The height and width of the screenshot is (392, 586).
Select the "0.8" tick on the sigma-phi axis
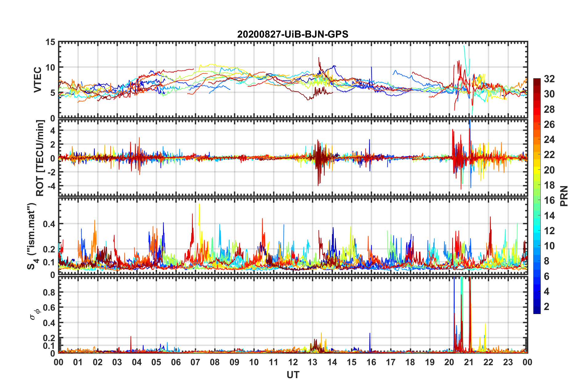tap(49, 292)
